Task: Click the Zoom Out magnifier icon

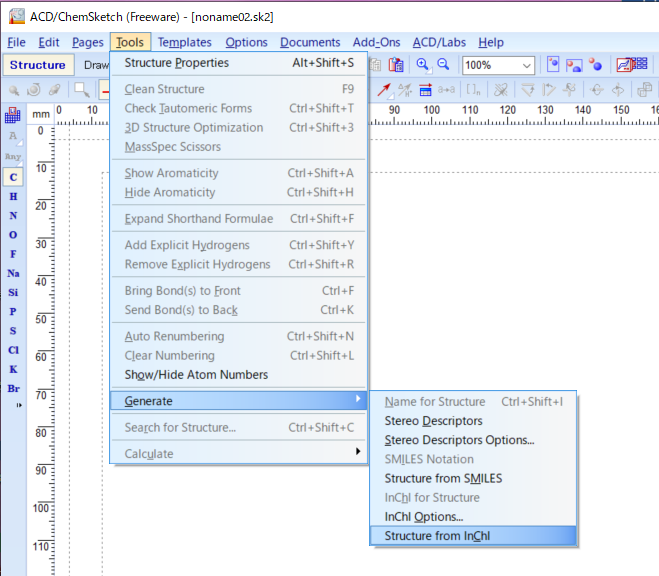Action: [443, 65]
